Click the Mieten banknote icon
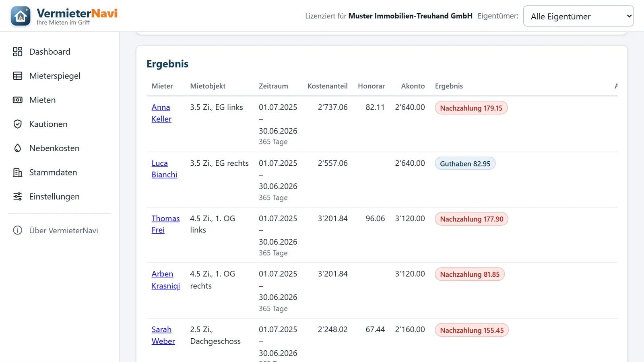This screenshot has height=362, width=644. click(x=18, y=100)
